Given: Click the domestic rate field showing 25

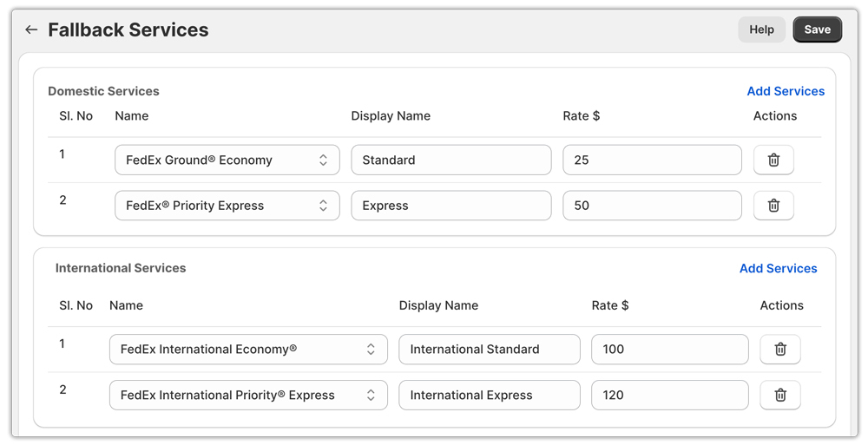Looking at the screenshot, I should coord(652,160).
